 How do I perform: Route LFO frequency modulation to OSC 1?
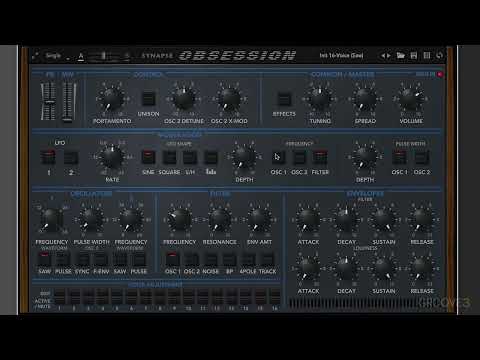(279, 157)
